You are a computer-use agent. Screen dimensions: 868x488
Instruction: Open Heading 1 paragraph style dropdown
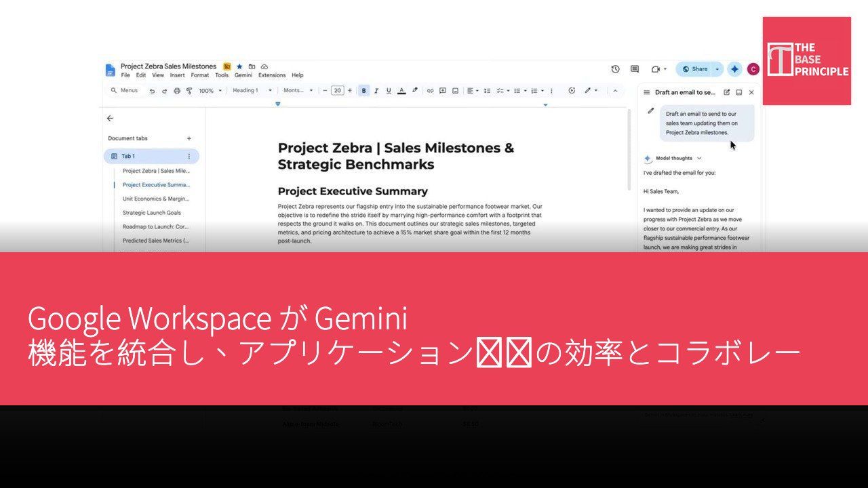252,91
